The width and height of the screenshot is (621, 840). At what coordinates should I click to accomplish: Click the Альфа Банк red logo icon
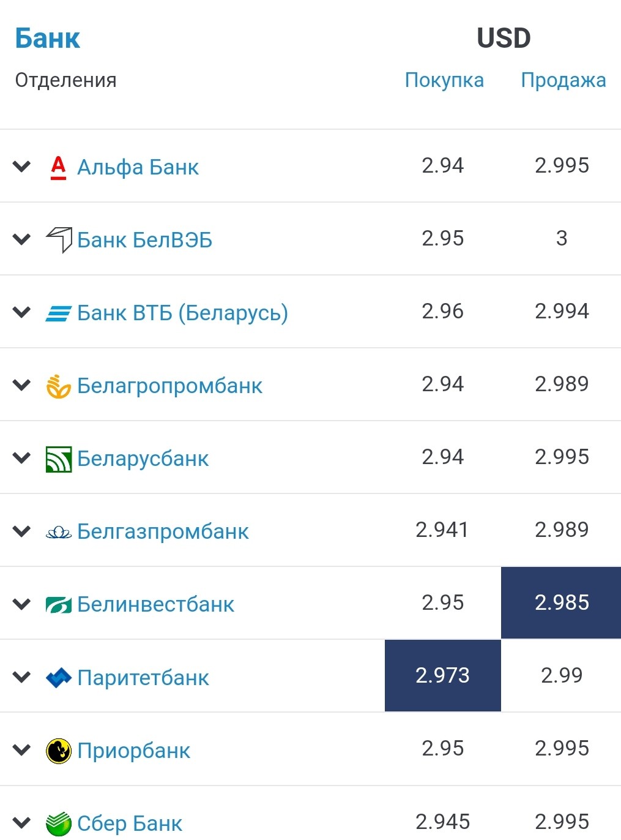click(x=58, y=167)
